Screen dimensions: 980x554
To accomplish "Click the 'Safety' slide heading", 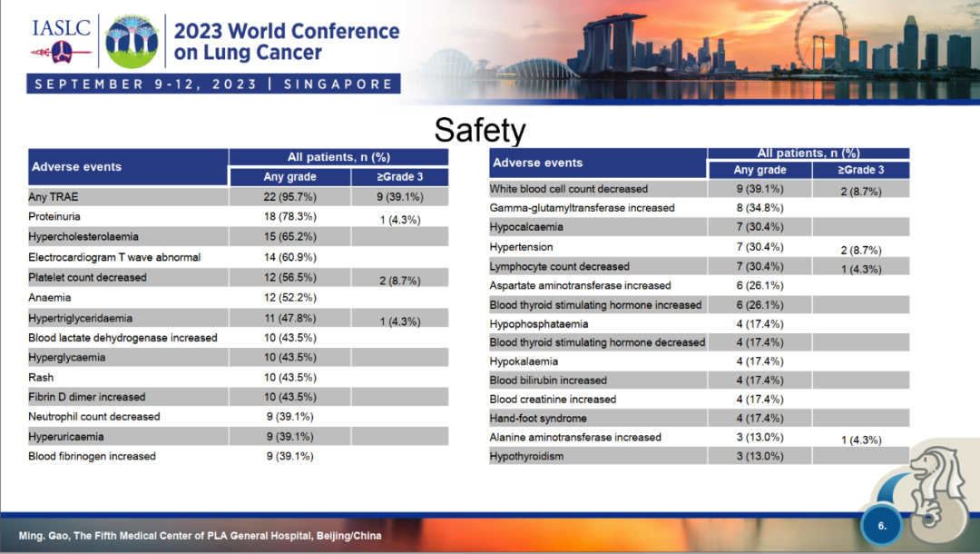I will click(x=480, y=130).
